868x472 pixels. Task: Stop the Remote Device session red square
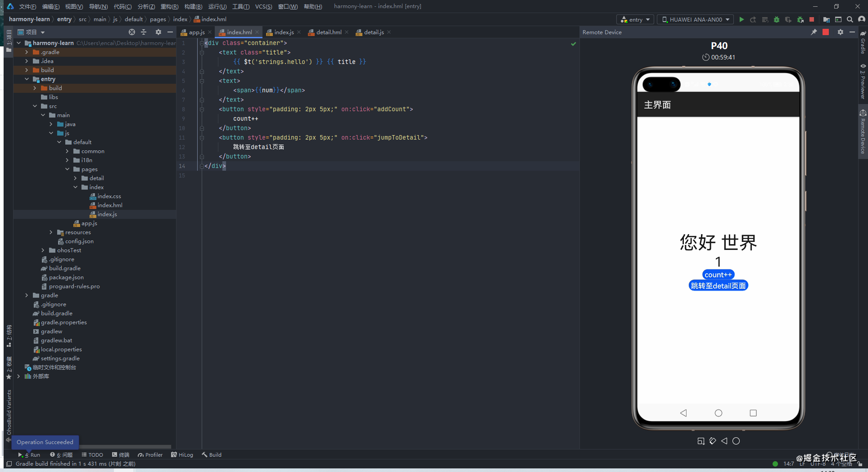click(826, 32)
